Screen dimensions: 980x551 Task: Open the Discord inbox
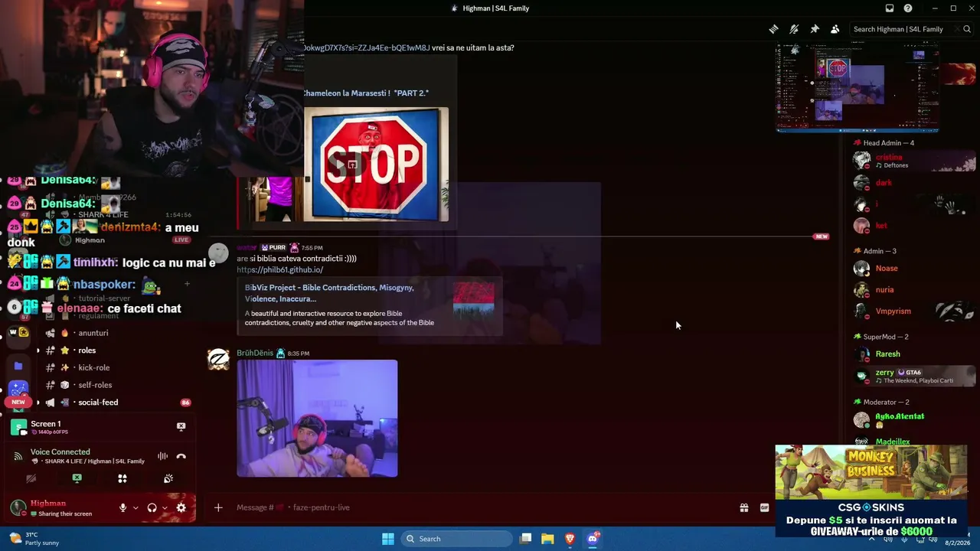click(890, 8)
